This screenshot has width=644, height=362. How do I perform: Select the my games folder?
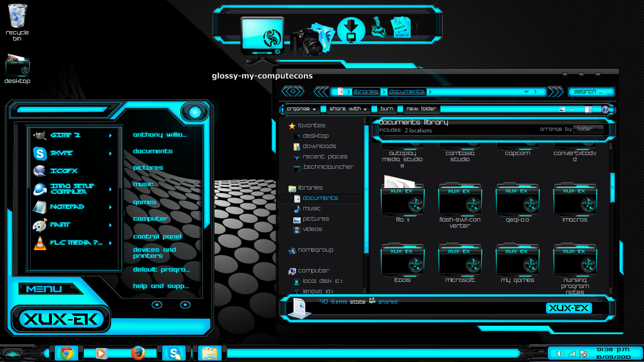point(517,263)
